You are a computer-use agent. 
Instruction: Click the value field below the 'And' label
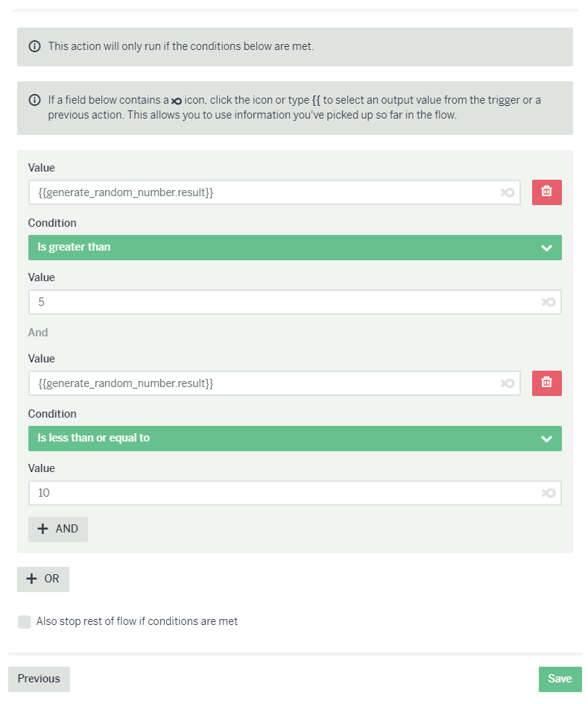pos(265,383)
